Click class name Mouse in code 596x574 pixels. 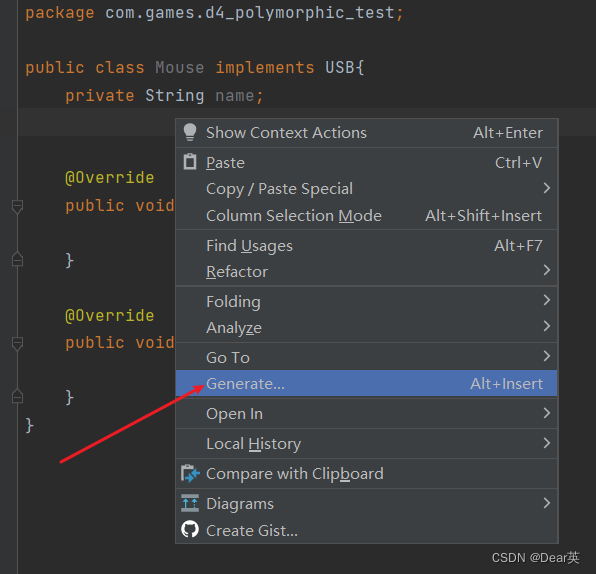click(x=179, y=68)
